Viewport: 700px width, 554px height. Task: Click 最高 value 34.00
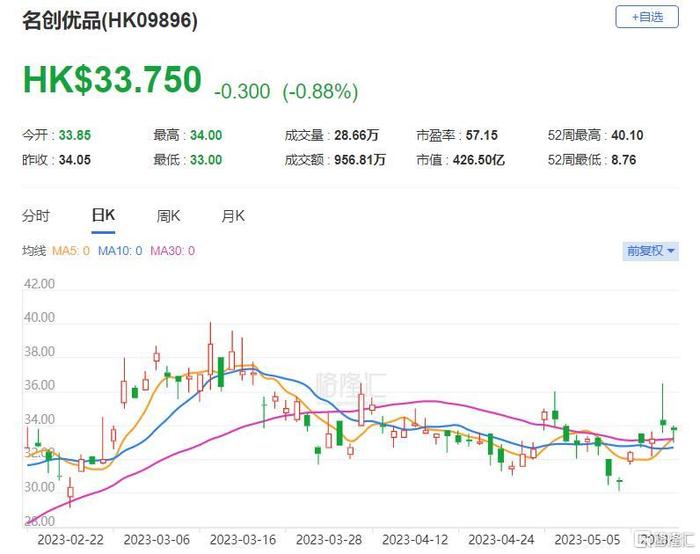pos(206,135)
